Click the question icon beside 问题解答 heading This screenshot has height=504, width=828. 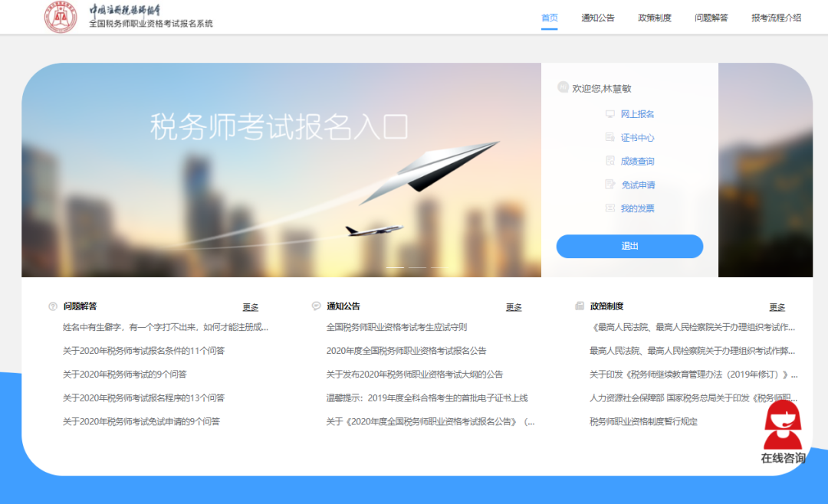(53, 306)
